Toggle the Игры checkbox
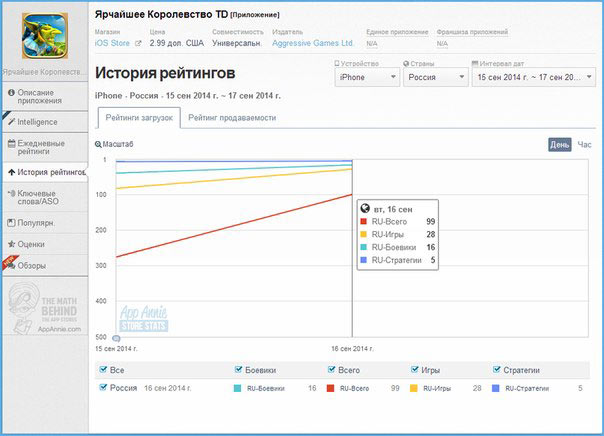The height and width of the screenshot is (436, 604). click(x=414, y=369)
